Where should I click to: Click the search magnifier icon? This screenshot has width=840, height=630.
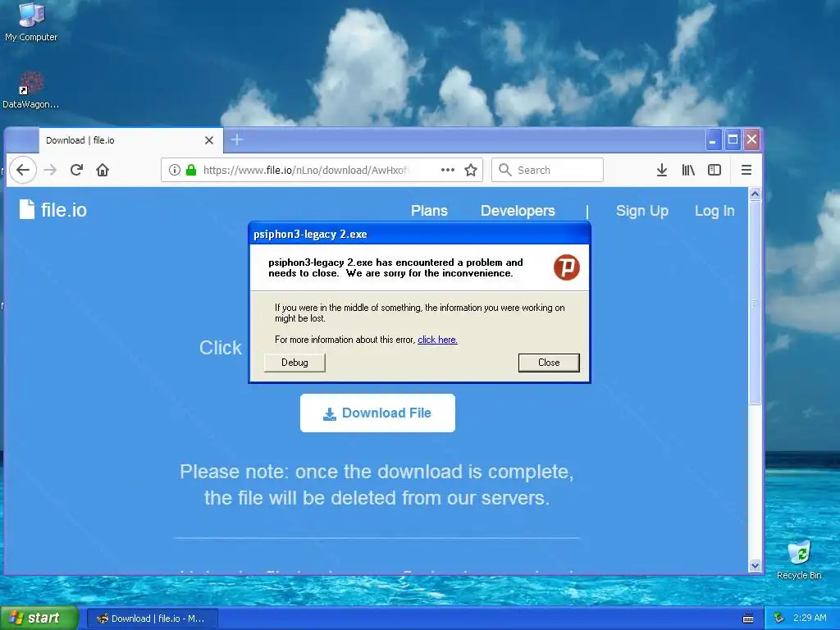pyautogui.click(x=504, y=170)
